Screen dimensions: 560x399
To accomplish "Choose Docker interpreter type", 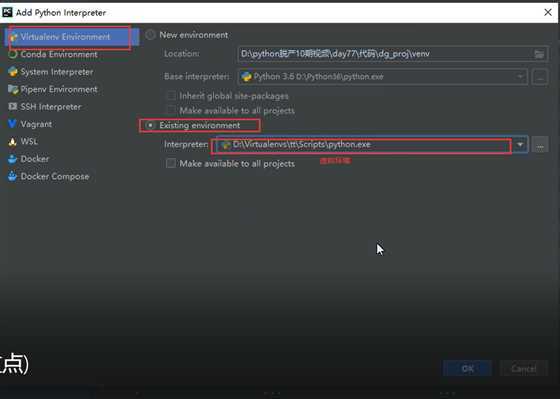I will click(x=35, y=159).
